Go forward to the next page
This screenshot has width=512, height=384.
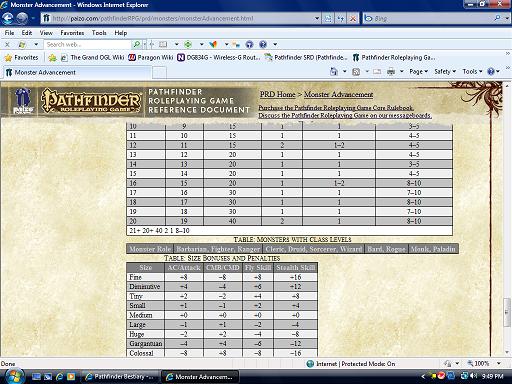(22, 18)
